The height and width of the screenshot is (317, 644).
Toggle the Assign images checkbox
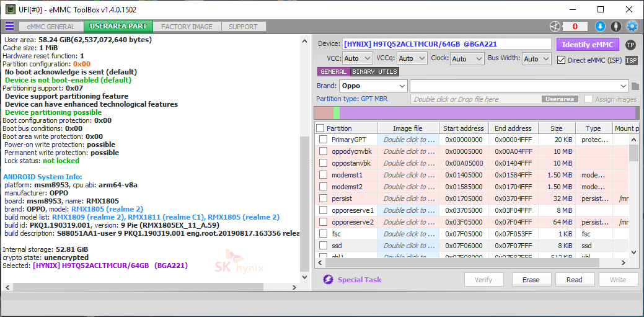589,99
